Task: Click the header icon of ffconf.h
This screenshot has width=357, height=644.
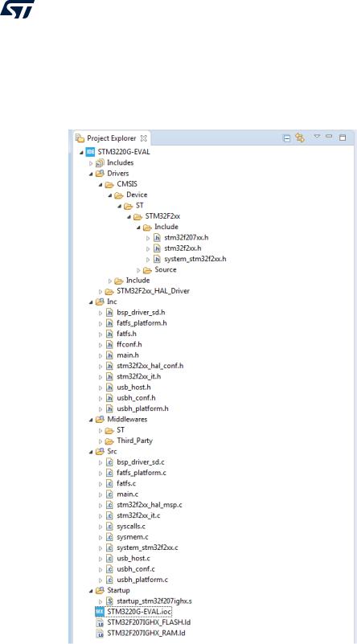Action: [x=109, y=345]
